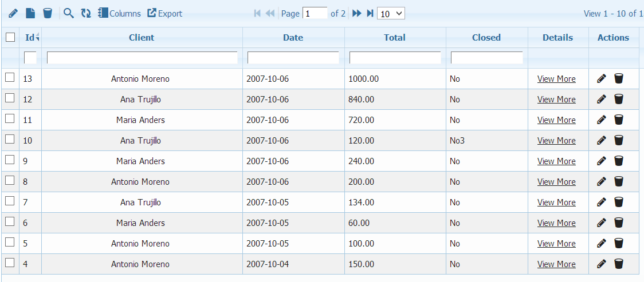Delete row 10 using trash icon
This screenshot has width=644, height=282.
click(x=619, y=141)
